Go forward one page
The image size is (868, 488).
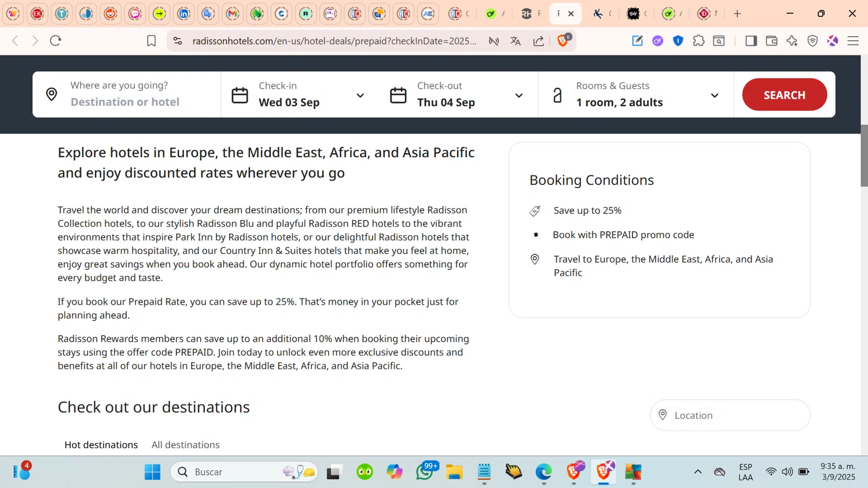tap(35, 40)
